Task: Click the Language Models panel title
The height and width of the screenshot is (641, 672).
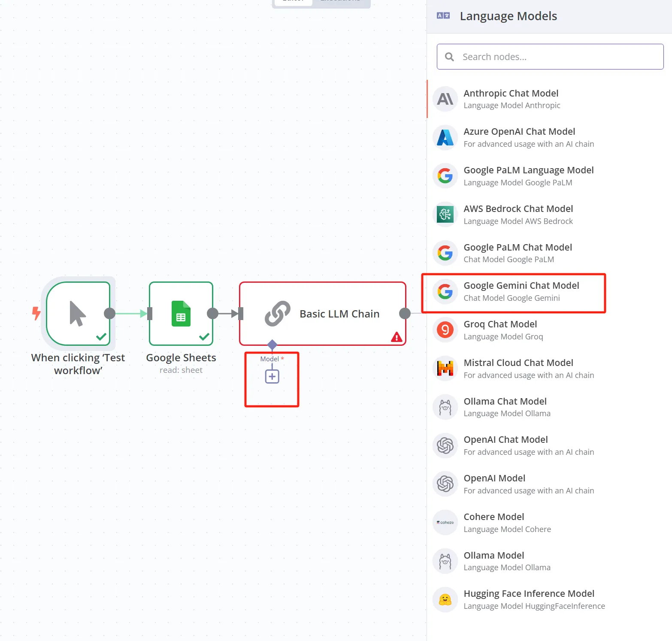Action: tap(509, 16)
